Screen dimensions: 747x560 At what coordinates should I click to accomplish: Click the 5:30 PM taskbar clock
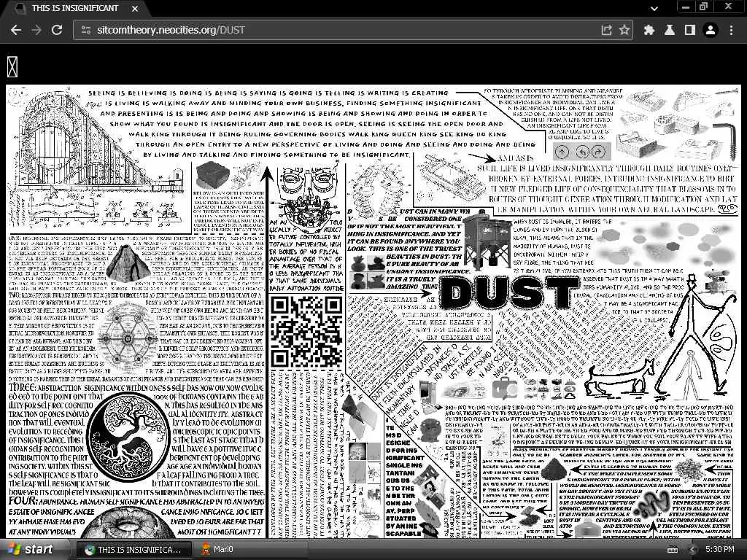720,550
